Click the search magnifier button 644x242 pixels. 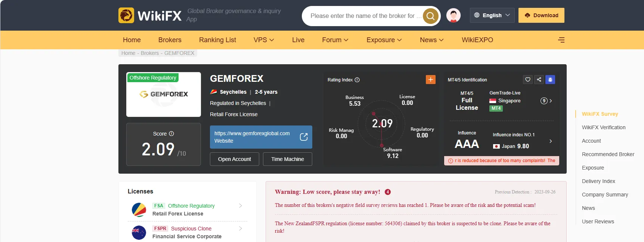pos(431,16)
